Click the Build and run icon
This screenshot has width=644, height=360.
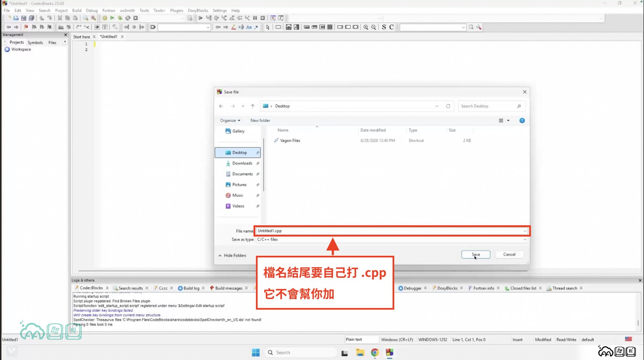coord(120,18)
